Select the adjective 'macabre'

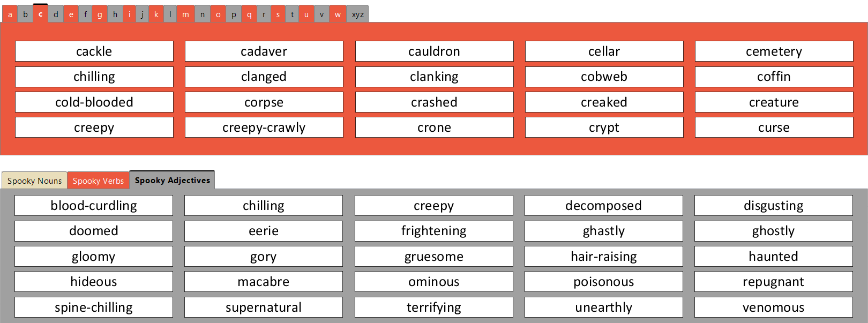coord(264,282)
